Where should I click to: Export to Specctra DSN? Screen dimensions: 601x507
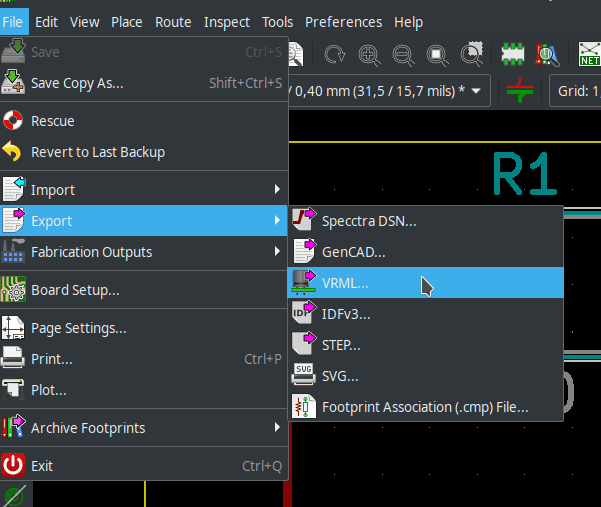425,221
